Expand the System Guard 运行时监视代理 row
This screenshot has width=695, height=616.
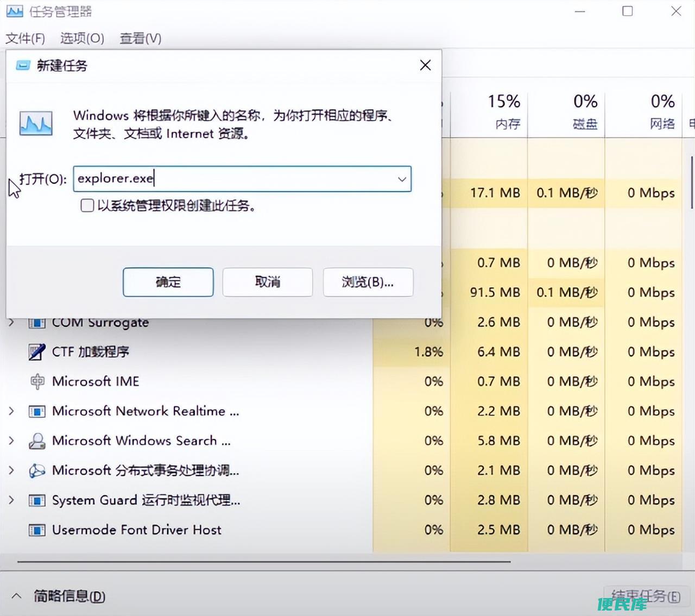click(x=11, y=500)
